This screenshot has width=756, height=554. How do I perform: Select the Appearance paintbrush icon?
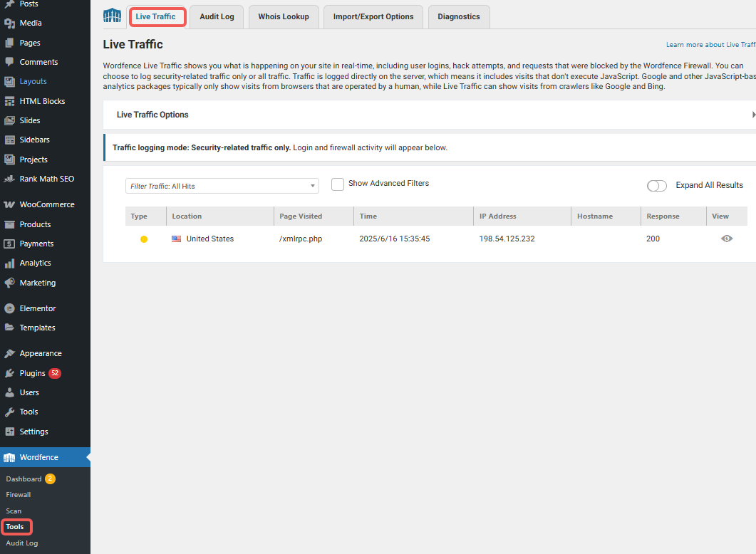tap(8, 352)
